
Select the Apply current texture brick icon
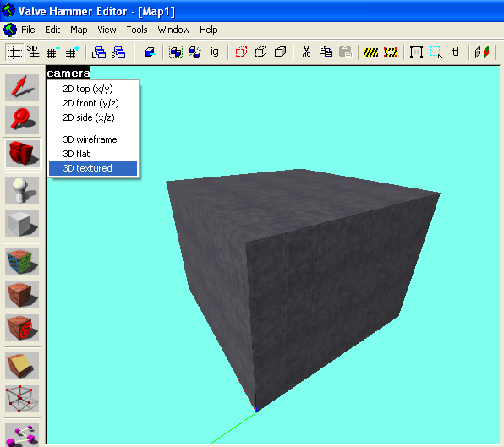[x=22, y=295]
